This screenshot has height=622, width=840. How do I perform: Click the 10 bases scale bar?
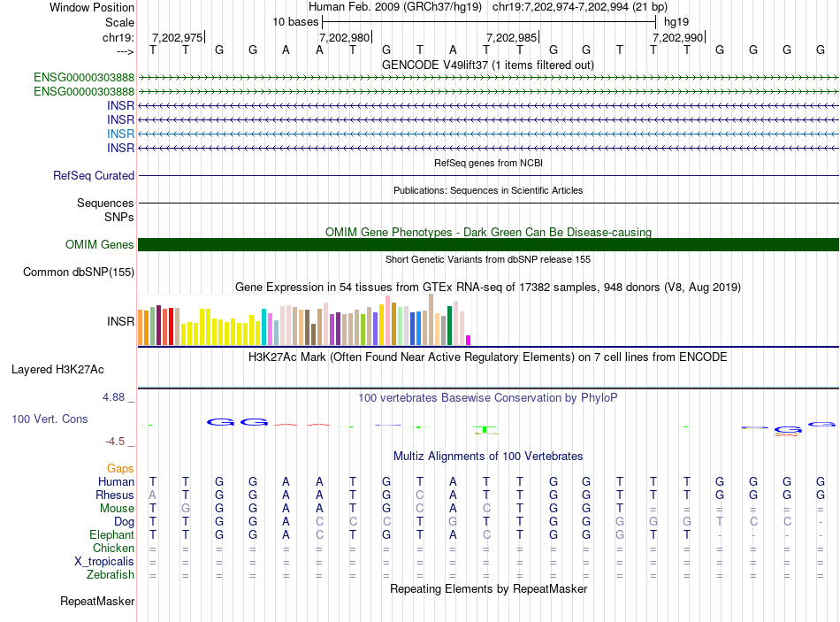click(486, 20)
